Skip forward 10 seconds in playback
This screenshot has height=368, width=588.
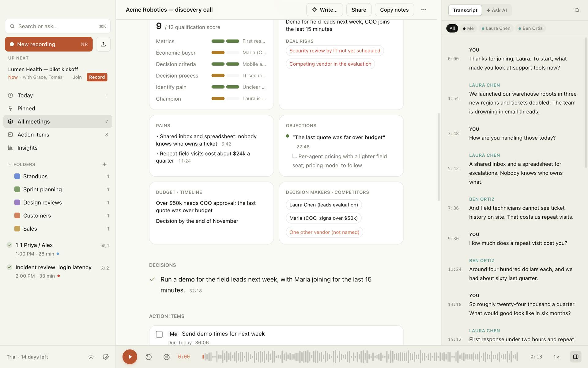(167, 357)
